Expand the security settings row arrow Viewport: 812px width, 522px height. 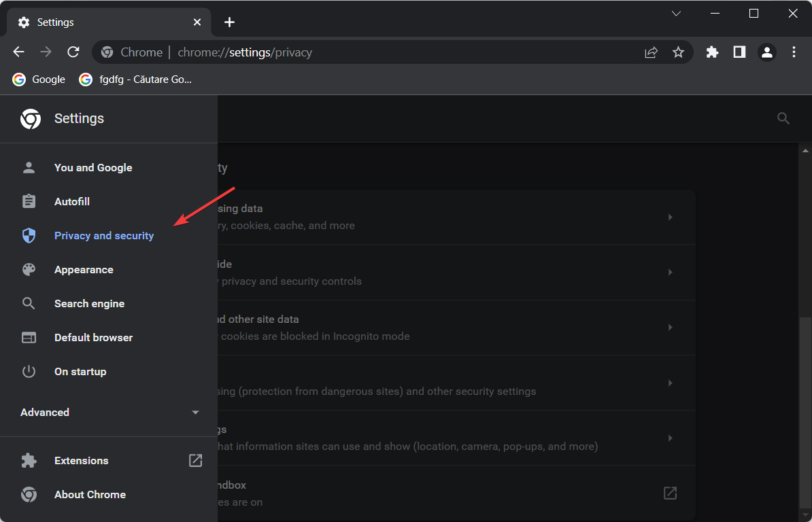[670, 383]
